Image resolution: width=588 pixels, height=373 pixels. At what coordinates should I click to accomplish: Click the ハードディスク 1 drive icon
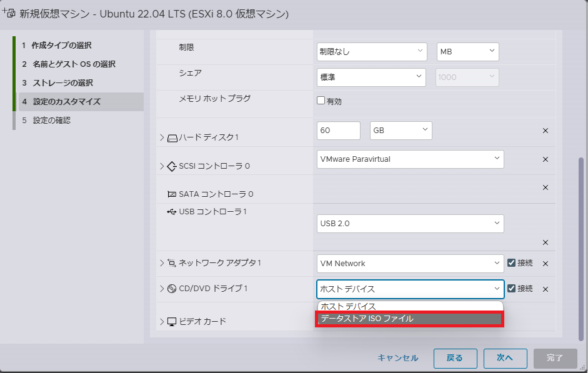172,137
